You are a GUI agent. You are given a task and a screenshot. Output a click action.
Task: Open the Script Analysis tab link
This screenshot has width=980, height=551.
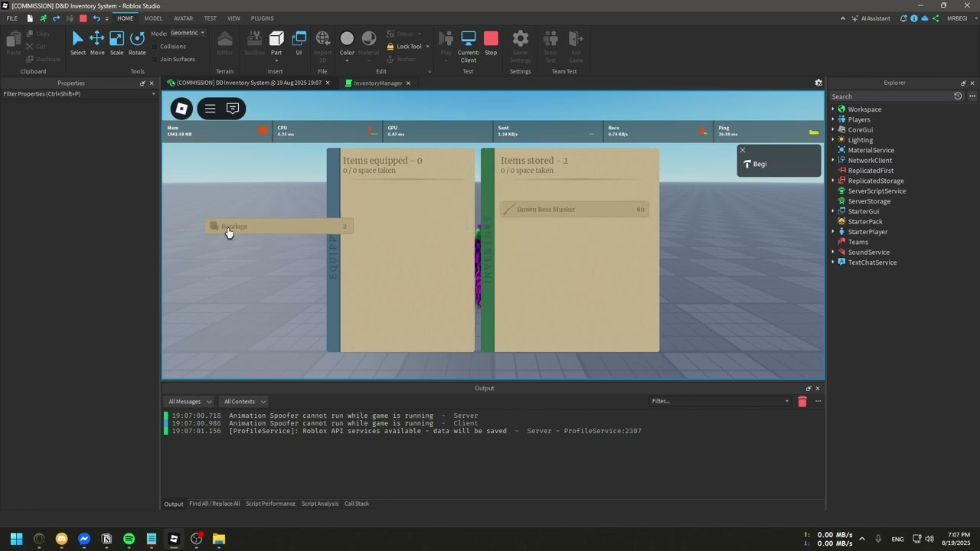tap(319, 504)
